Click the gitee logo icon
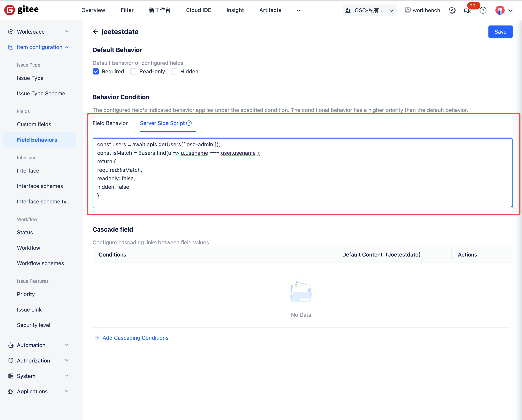Viewport: 522px width, 420px height. pos(10,10)
